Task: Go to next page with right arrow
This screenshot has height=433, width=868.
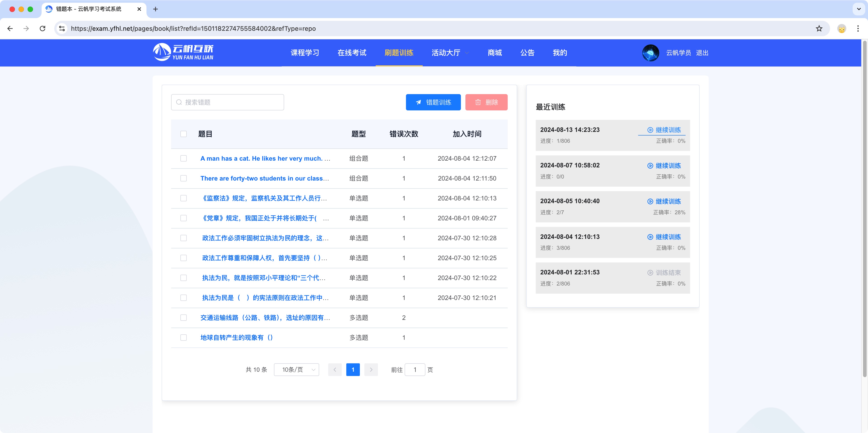Action: point(371,370)
